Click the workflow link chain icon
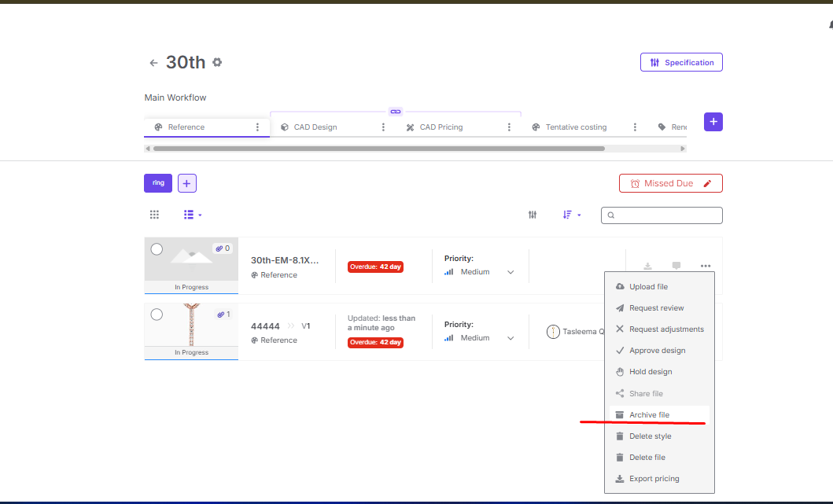Screen dimensions: 833x504 (x=396, y=112)
